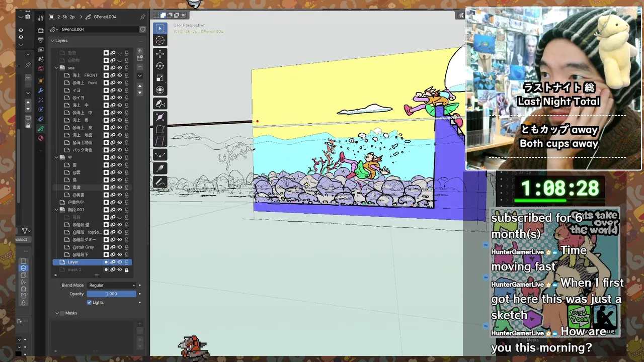Select the 3D Cursor tool
The image size is (644, 362).
coord(160,40)
